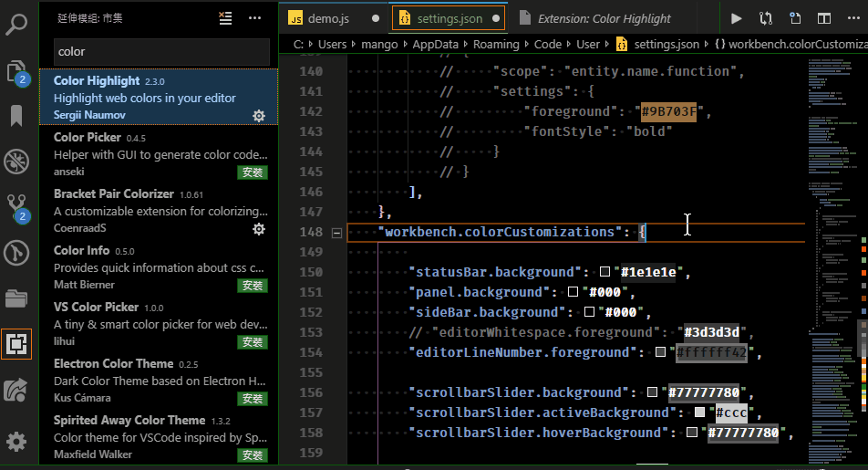The image size is (868, 470).
Task: Click AppData in breadcrumb path
Action: coord(435,45)
